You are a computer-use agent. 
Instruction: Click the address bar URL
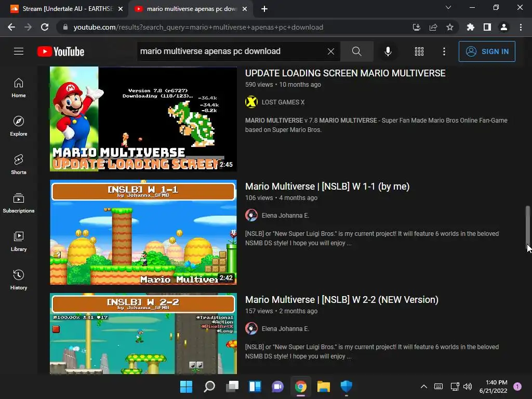click(198, 27)
